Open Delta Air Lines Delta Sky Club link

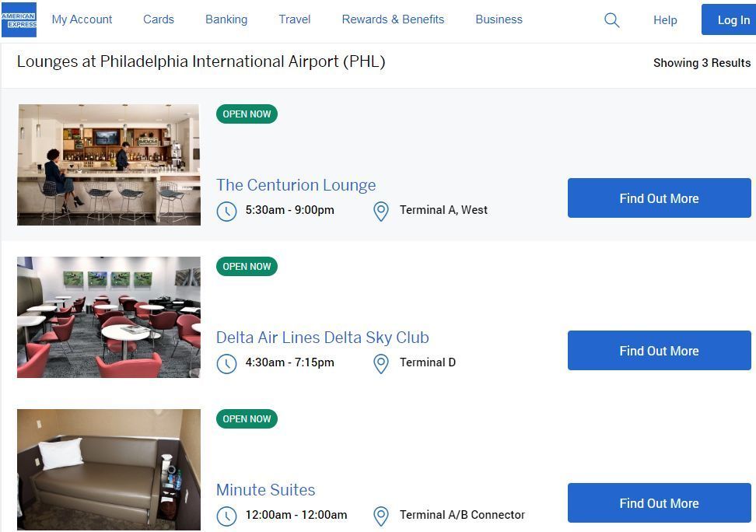322,338
